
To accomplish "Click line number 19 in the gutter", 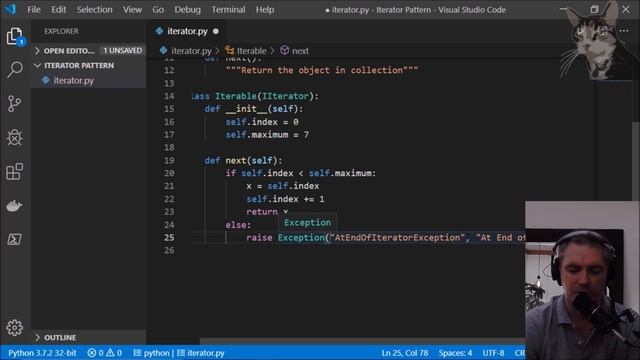I will click(169, 160).
